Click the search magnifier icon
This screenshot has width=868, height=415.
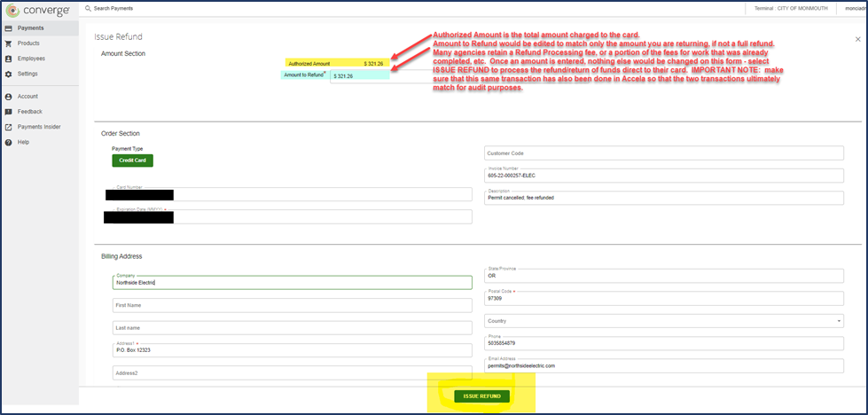tap(88, 8)
